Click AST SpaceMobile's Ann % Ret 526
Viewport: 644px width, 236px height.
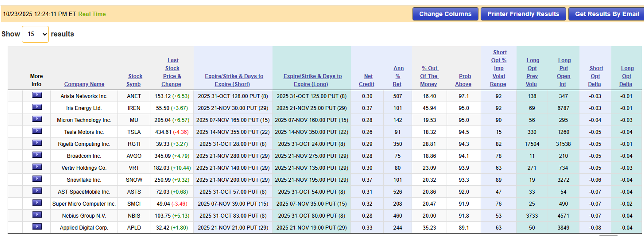[x=397, y=192]
